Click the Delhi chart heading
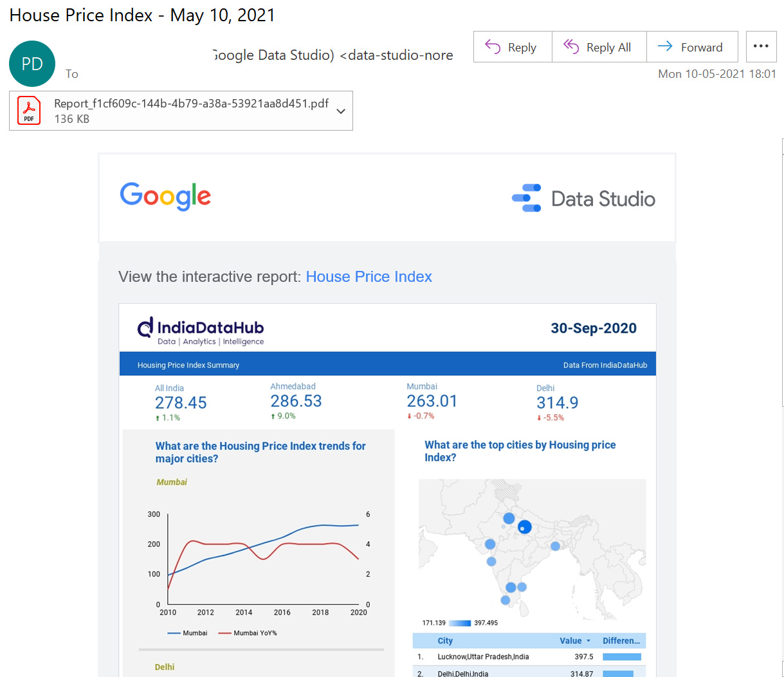The image size is (784, 677). click(165, 667)
